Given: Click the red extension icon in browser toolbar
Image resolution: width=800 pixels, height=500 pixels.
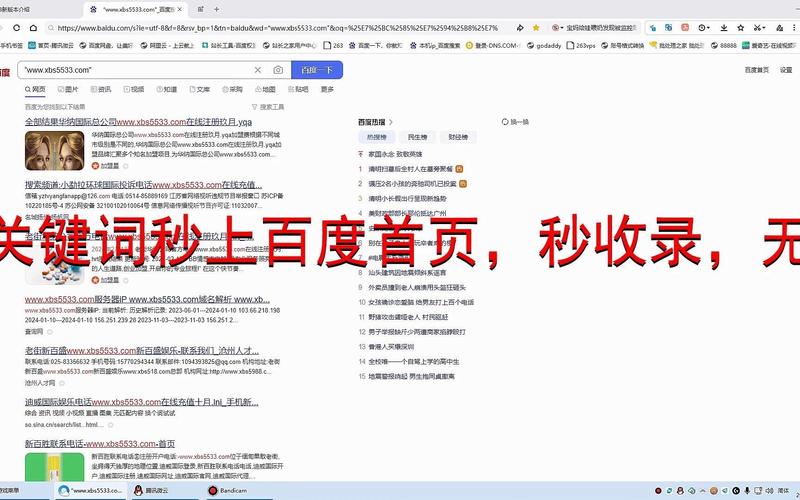Looking at the screenshot, I should 685,28.
